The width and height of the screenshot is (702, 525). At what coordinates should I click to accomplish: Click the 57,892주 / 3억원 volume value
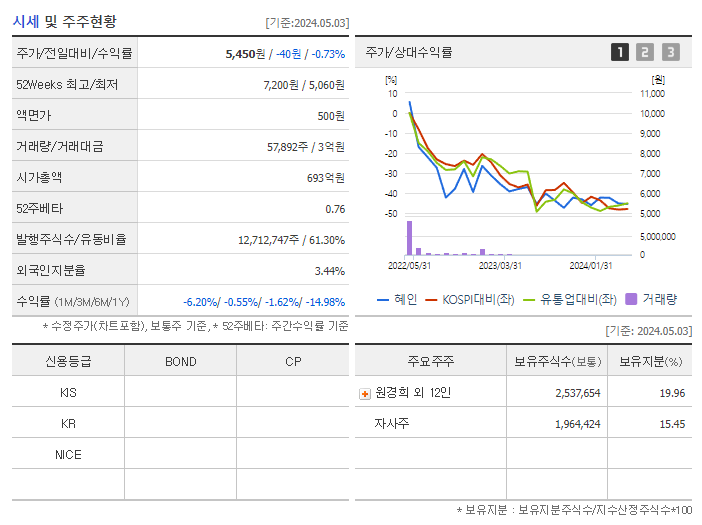coord(306,147)
